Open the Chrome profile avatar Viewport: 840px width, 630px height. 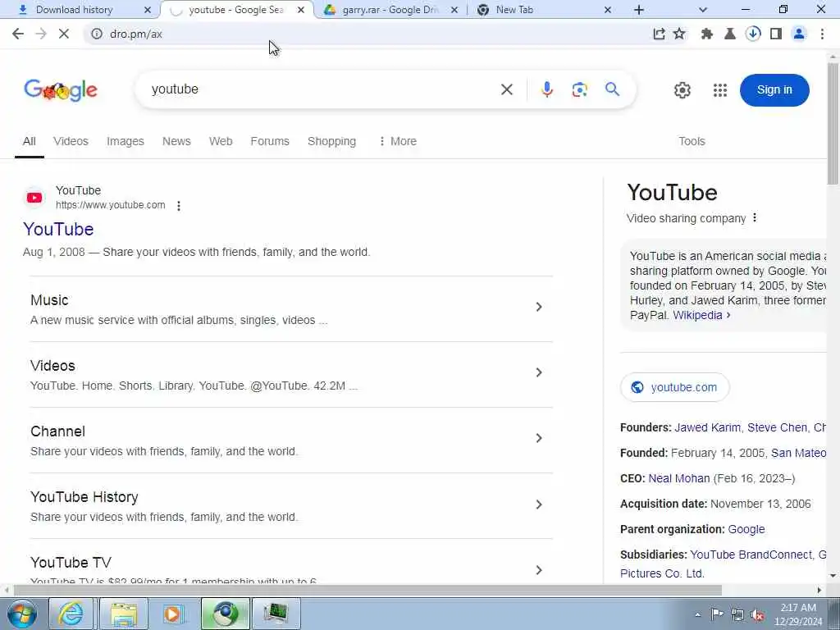[x=799, y=34]
